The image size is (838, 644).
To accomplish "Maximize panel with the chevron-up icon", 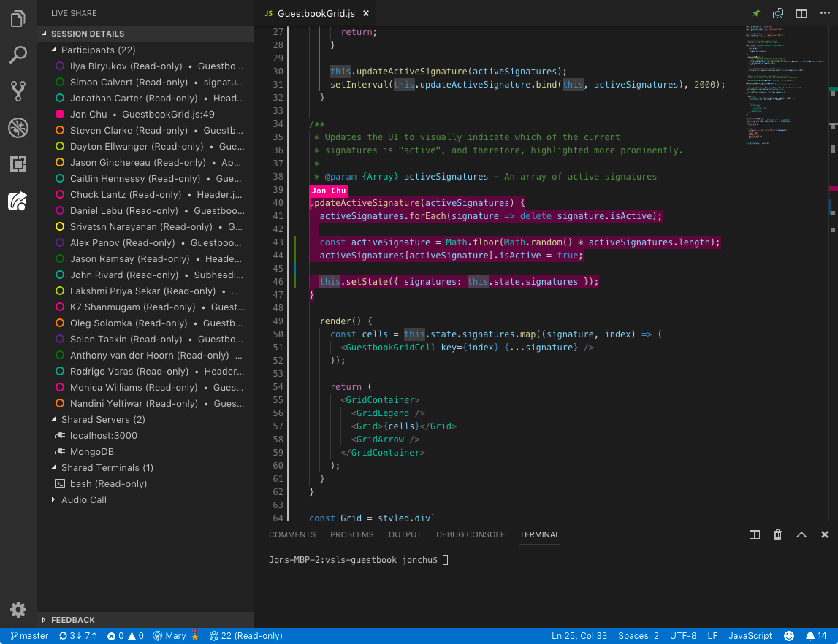I will coord(801,534).
